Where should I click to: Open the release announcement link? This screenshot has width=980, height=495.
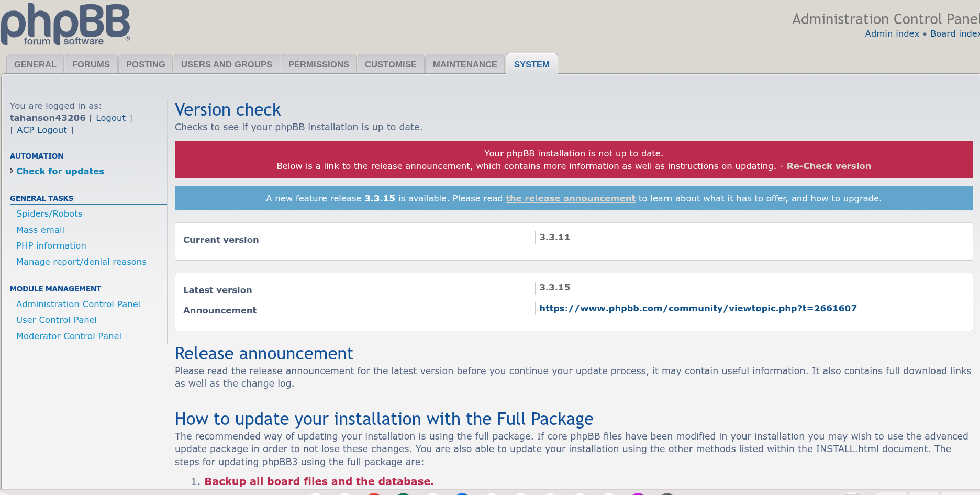570,198
